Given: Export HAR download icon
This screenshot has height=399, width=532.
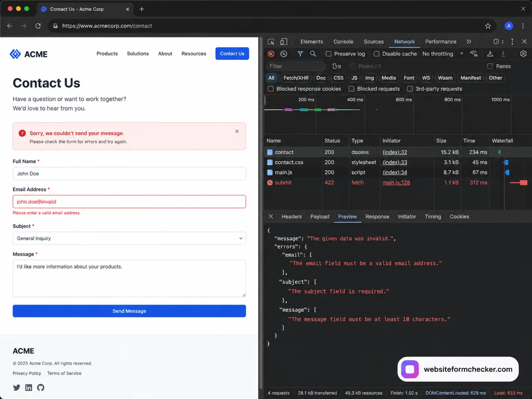Looking at the screenshot, I should [x=503, y=54].
